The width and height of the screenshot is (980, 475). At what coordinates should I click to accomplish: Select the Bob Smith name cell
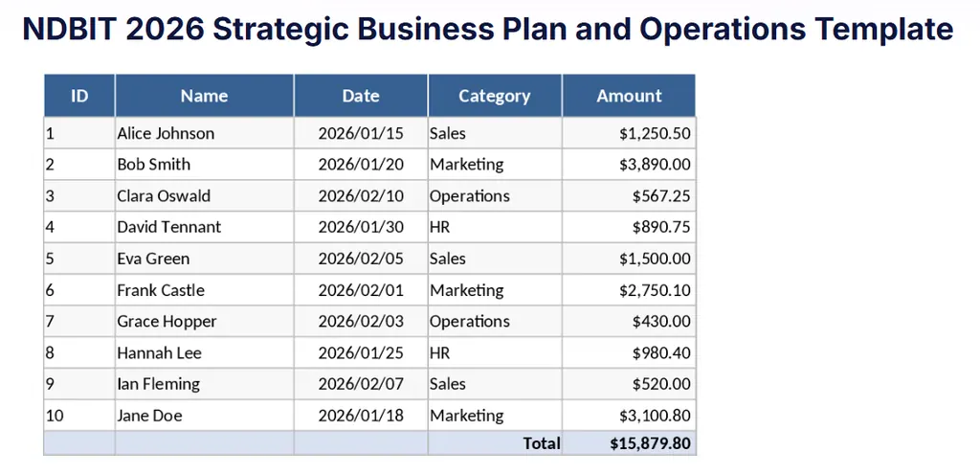pos(154,165)
